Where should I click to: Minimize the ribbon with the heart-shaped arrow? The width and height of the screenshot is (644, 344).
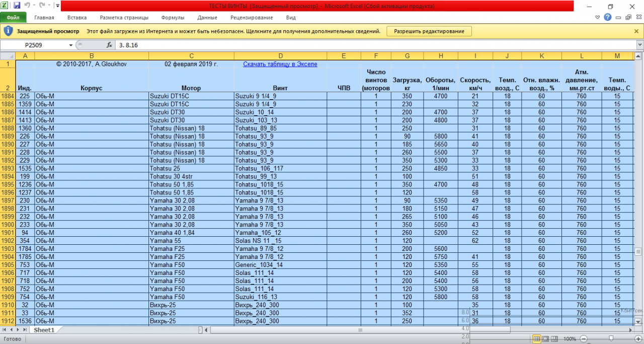pos(597,17)
